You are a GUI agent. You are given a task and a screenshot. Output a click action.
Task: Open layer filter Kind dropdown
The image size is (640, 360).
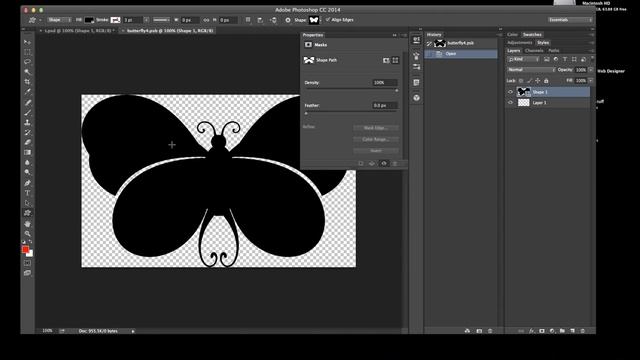[523, 59]
